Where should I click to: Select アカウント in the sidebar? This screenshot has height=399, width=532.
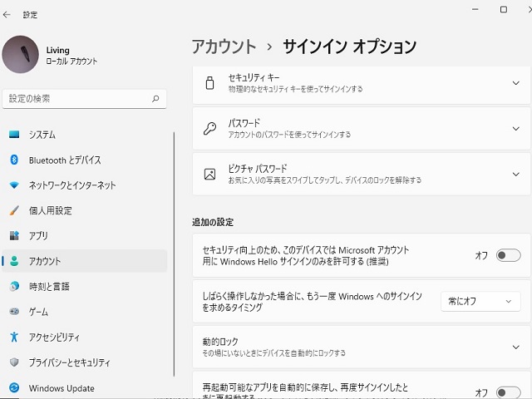85,261
